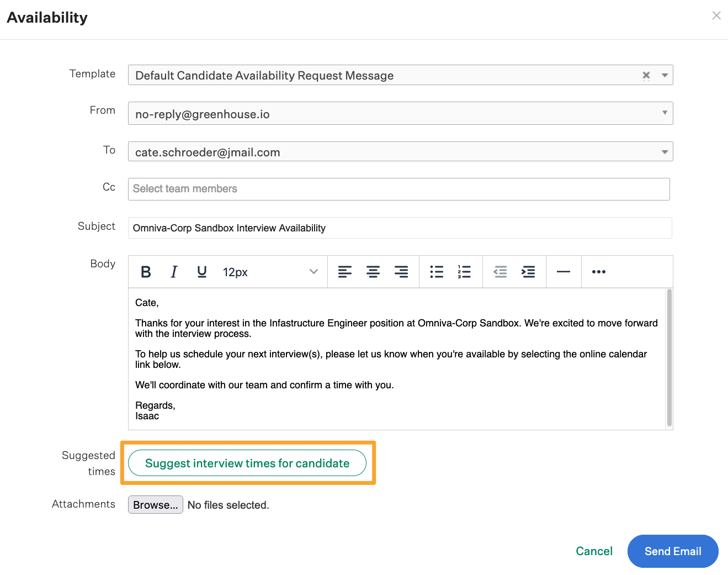The width and height of the screenshot is (728, 575).
Task: Click the 'No files selected.' text
Action: pos(229,505)
